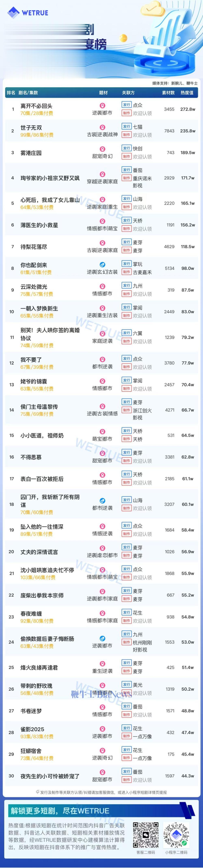Image resolution: width=203 pixels, height=868 pixels.
Task: Click the customer service QR code
Action: (146, 835)
